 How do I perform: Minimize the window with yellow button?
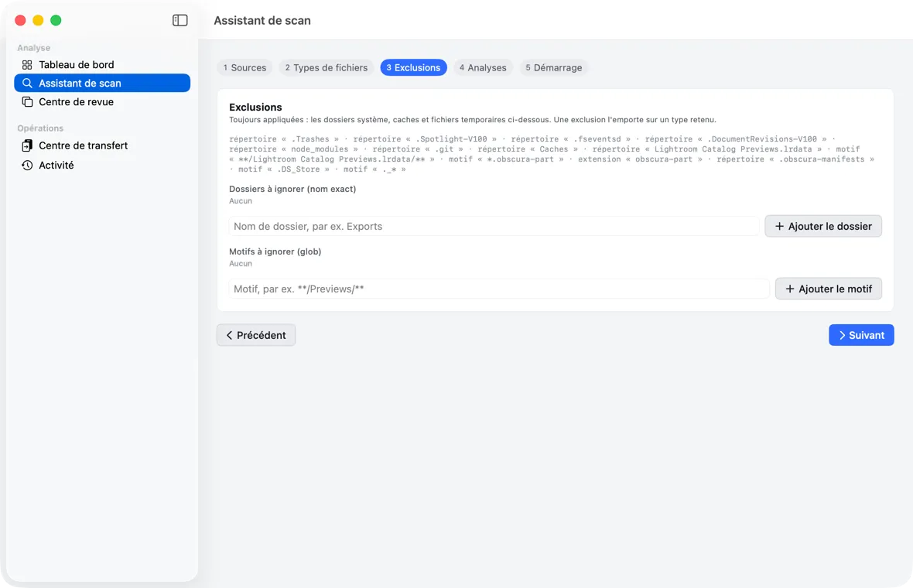[x=38, y=20]
